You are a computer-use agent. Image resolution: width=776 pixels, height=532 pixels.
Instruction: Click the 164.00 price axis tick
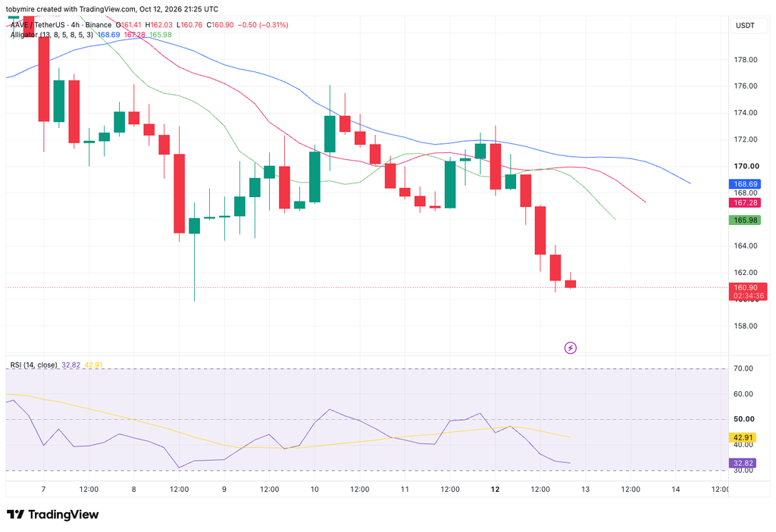tap(746, 246)
